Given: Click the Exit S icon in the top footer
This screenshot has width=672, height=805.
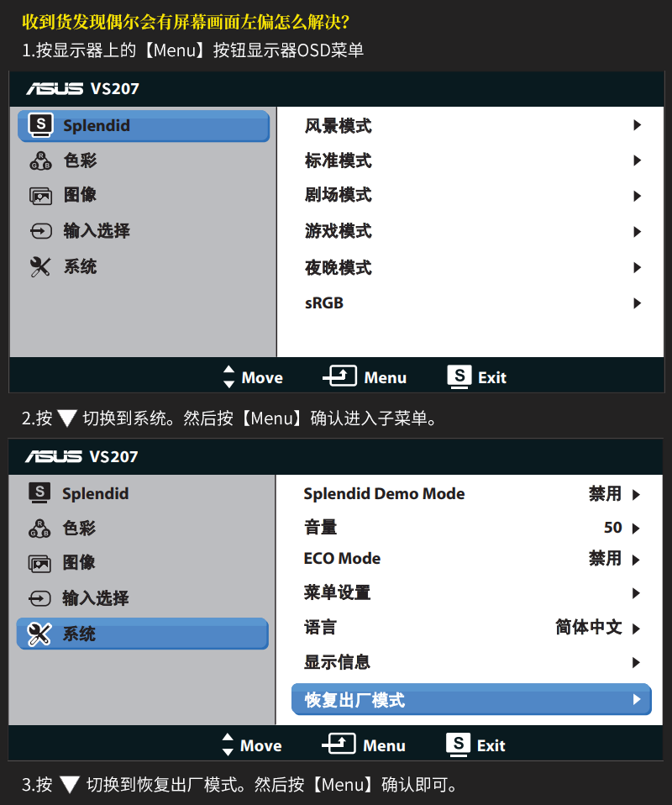Looking at the screenshot, I should 459,376.
